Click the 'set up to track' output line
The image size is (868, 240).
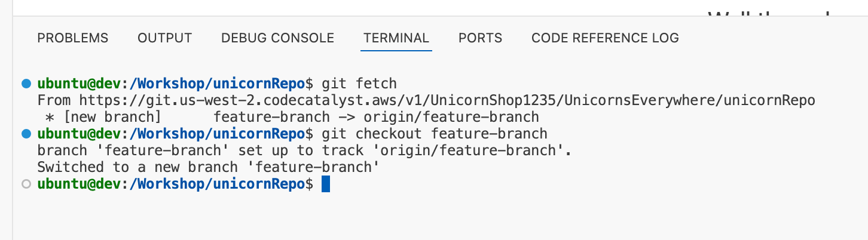pyautogui.click(x=304, y=150)
